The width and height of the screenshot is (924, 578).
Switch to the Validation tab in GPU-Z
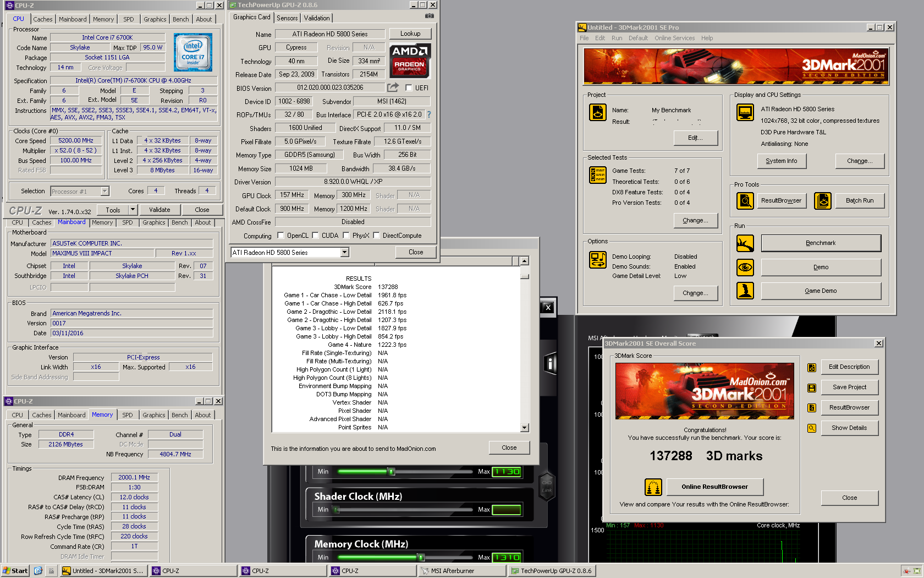317,18
